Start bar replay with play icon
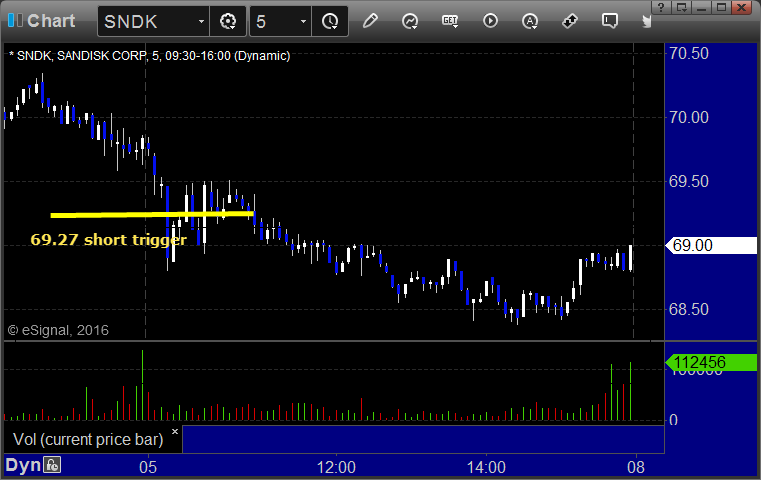Viewport: 761px width, 480px height. click(490, 21)
